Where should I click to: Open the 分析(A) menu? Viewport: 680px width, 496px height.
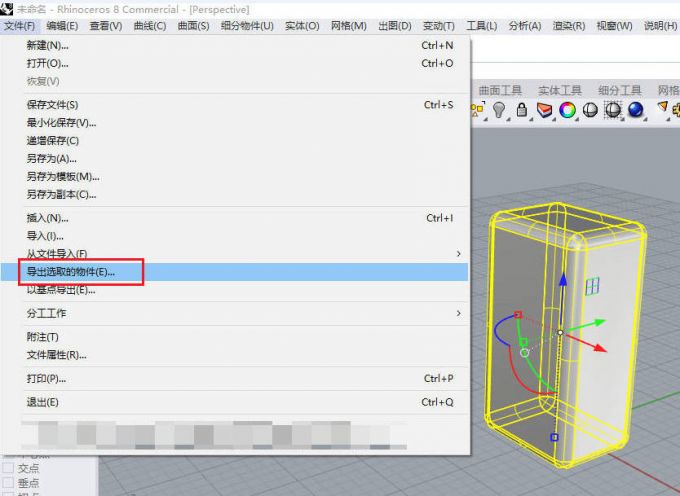pos(525,26)
